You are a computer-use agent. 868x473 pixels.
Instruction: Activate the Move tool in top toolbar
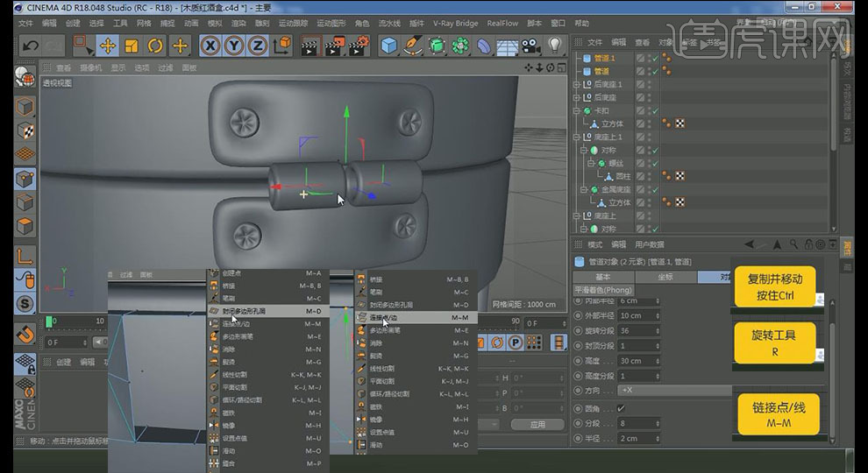(107, 46)
